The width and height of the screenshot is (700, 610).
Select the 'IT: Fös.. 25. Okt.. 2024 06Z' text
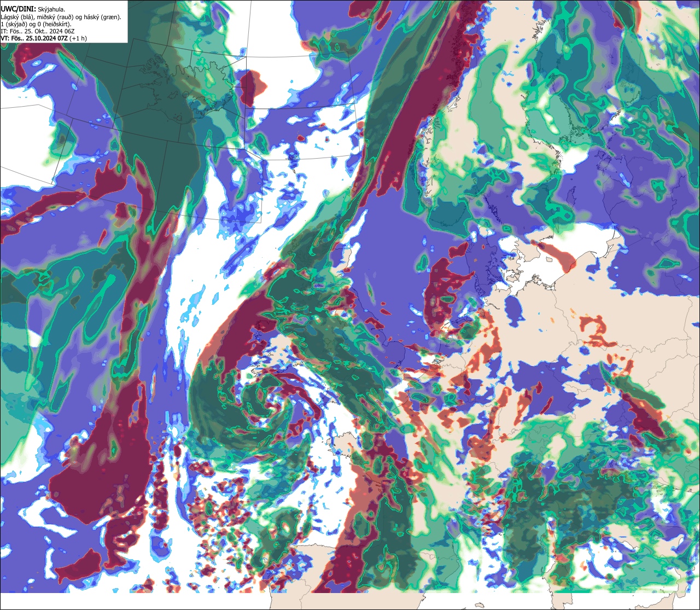pos(38,31)
